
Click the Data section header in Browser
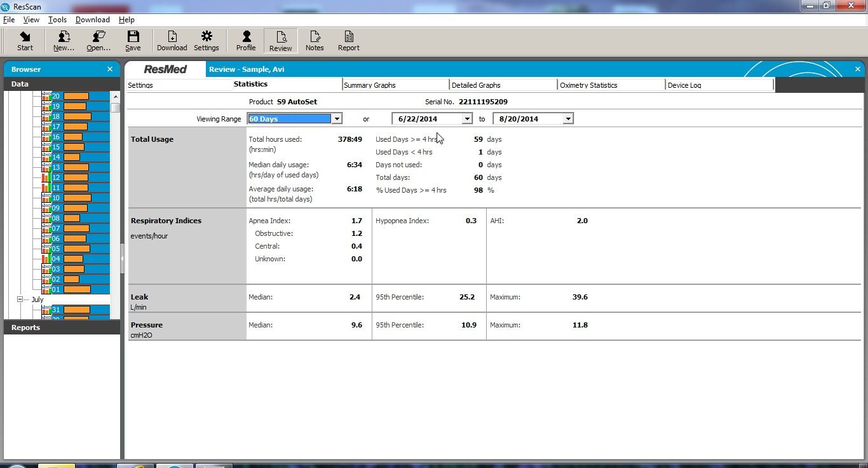point(62,84)
